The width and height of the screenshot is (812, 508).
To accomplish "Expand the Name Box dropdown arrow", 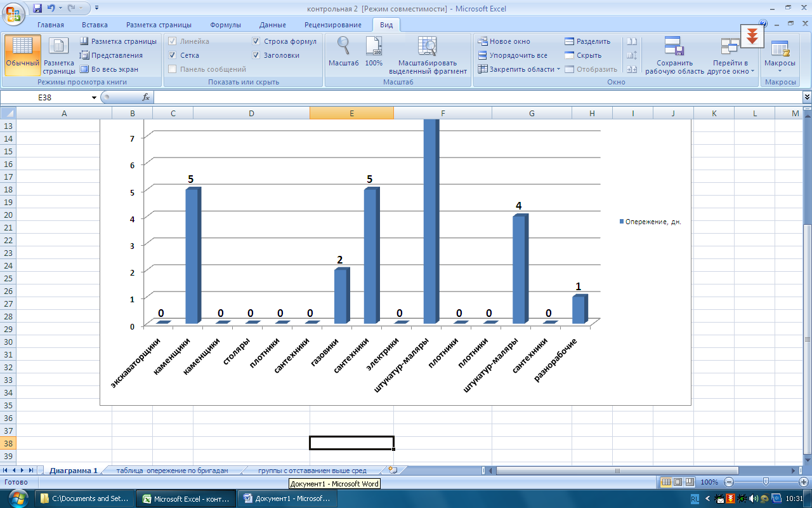I will click(x=94, y=97).
